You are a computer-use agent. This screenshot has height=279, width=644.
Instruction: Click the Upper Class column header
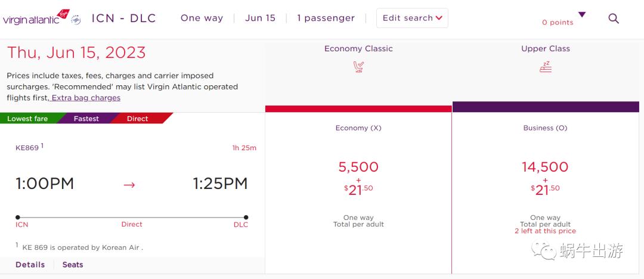coord(546,49)
